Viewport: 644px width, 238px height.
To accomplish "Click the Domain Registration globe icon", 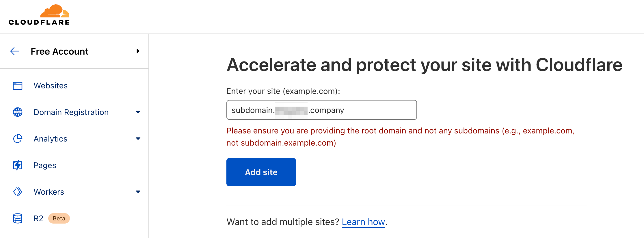I will tap(17, 112).
